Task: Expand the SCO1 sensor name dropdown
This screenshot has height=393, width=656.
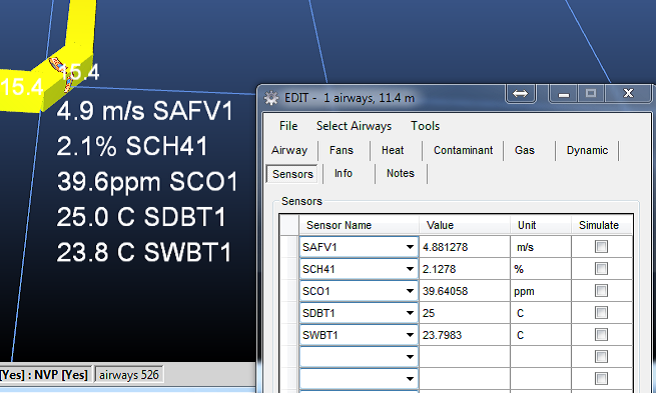Action: [410, 291]
